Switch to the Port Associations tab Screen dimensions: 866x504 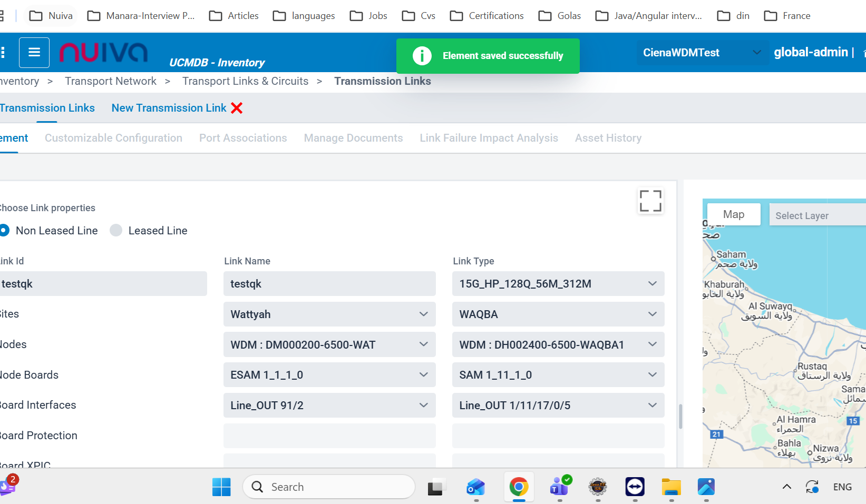243,138
